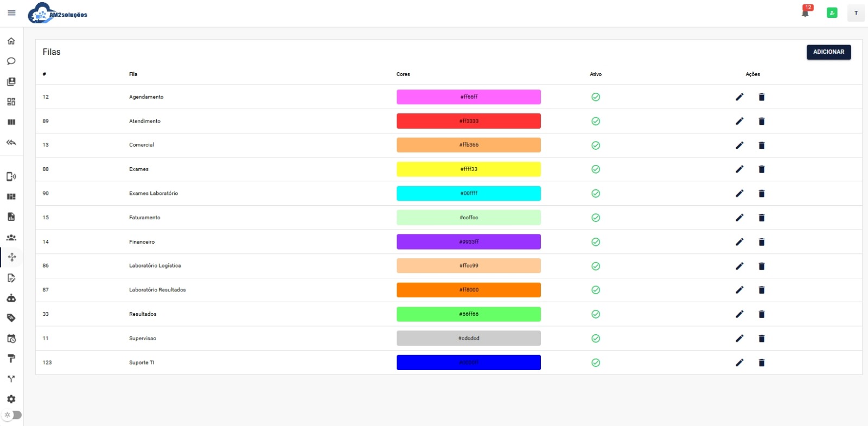Image resolution: width=868 pixels, height=426 pixels.
Task: Open notifications bell with 12 badge
Action: click(x=806, y=12)
